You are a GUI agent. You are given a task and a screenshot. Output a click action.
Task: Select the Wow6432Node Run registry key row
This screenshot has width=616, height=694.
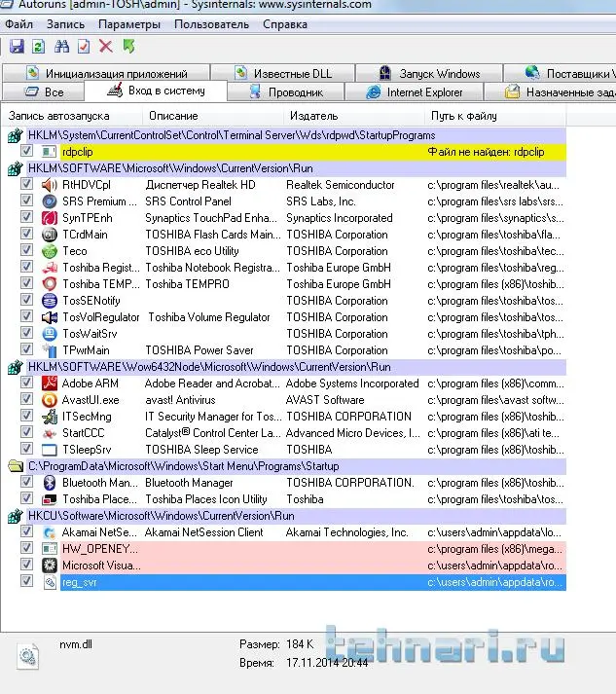(x=287, y=367)
